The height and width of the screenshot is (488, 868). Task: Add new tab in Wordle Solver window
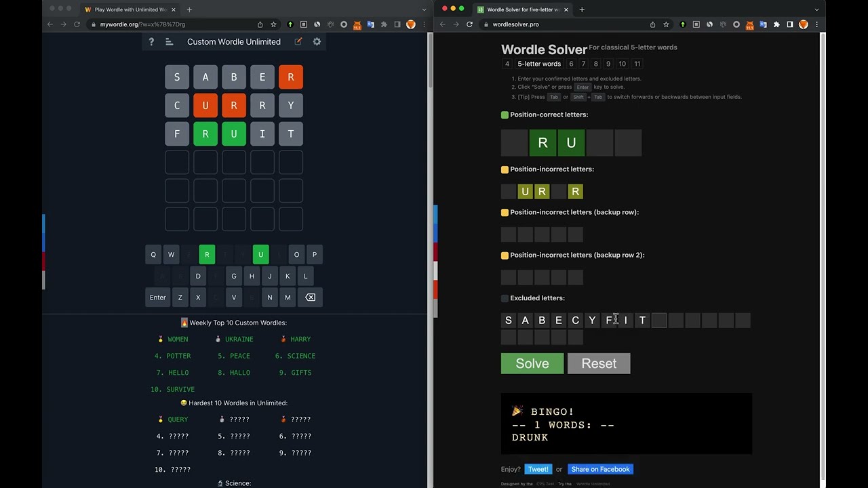click(x=582, y=9)
